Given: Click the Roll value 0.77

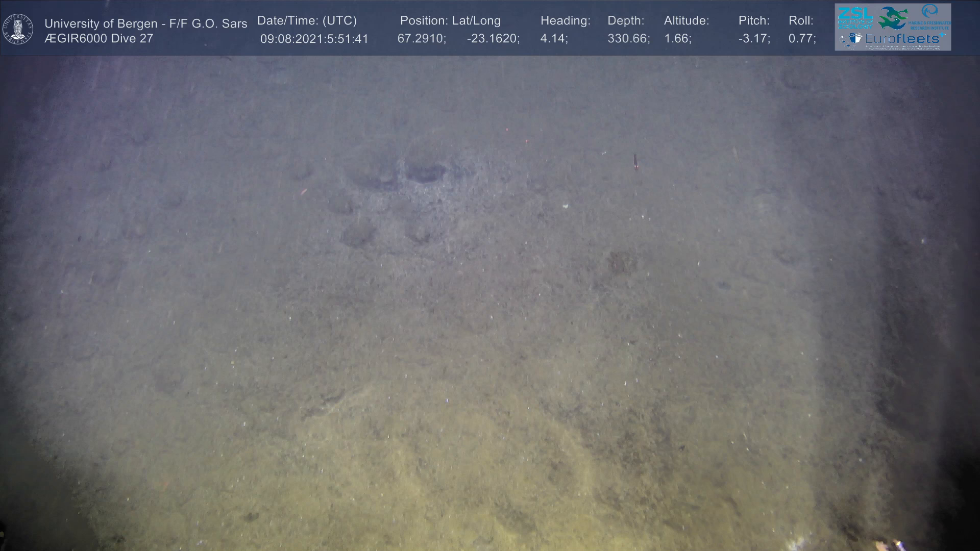Looking at the screenshot, I should click(x=802, y=39).
